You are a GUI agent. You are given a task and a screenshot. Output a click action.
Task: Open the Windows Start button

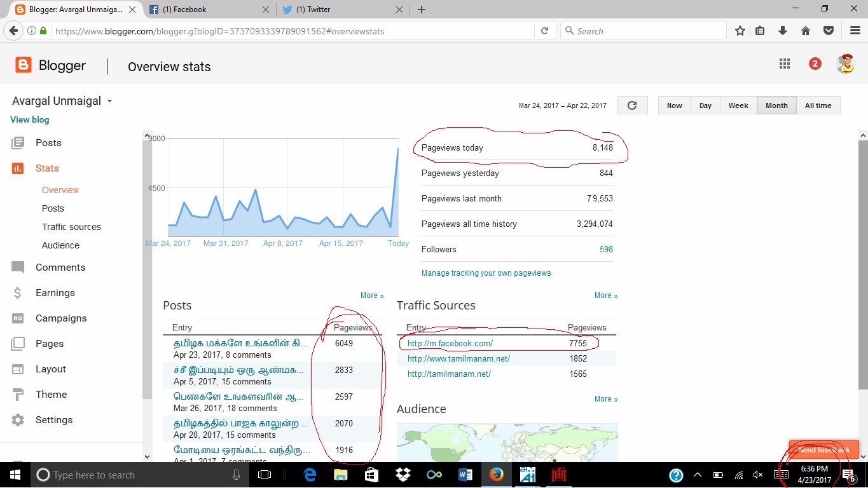click(15, 475)
